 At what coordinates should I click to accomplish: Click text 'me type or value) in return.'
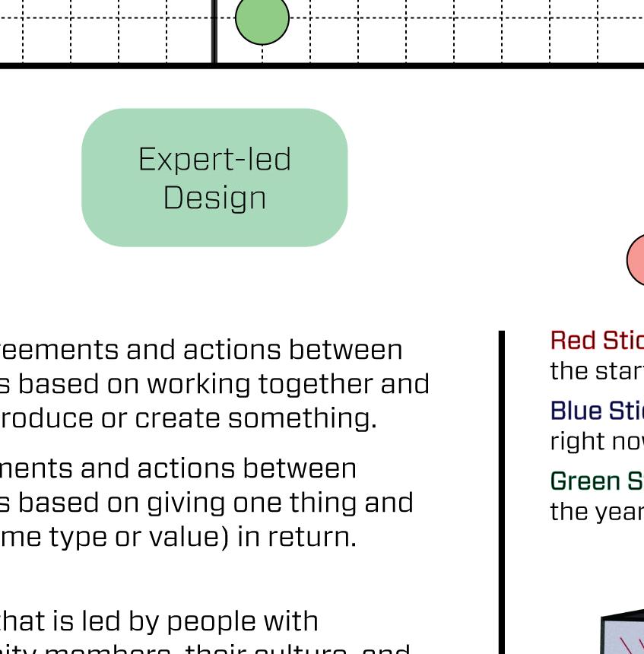point(178,536)
